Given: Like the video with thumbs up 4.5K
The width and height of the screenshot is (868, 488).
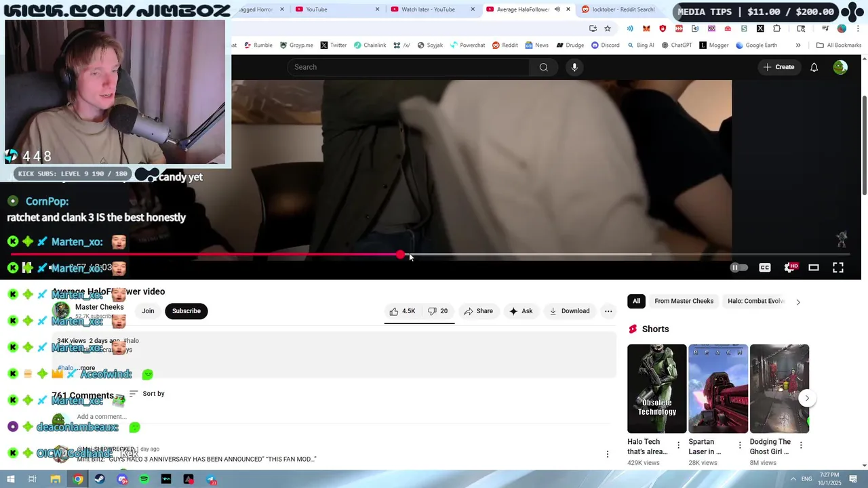Looking at the screenshot, I should (x=402, y=311).
